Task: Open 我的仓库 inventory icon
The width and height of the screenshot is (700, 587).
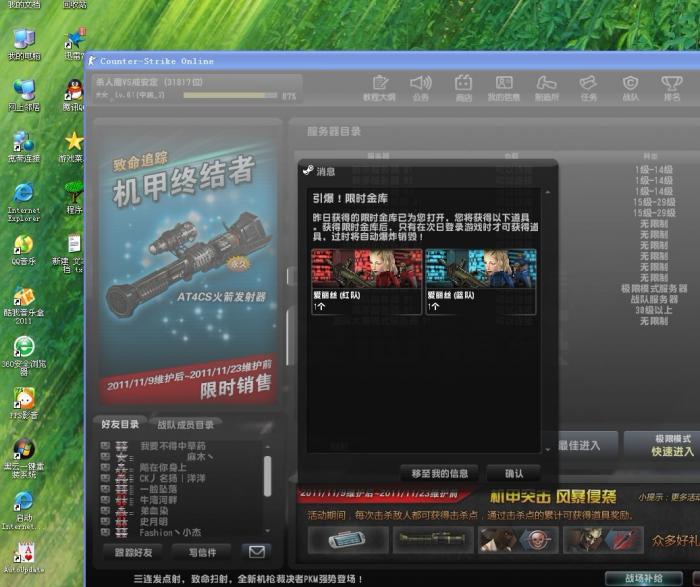Action: click(504, 87)
